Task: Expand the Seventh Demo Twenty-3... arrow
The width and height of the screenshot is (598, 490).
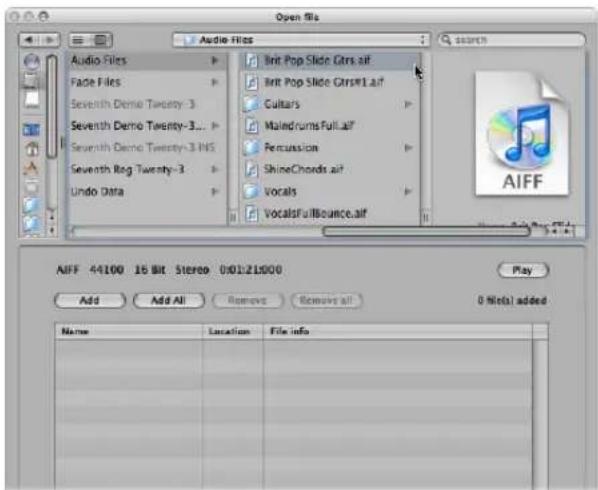Action: coord(215,125)
